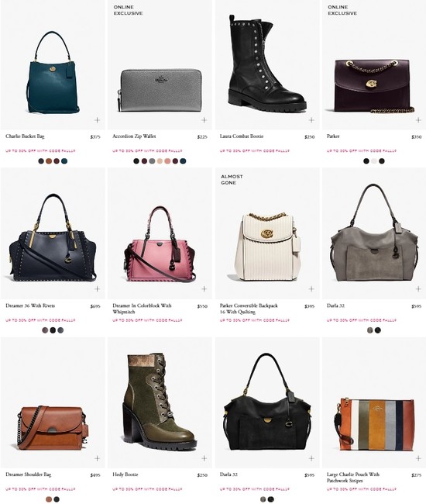
Task: Click FALL19 promo text under Parker
Action: click(x=362, y=150)
